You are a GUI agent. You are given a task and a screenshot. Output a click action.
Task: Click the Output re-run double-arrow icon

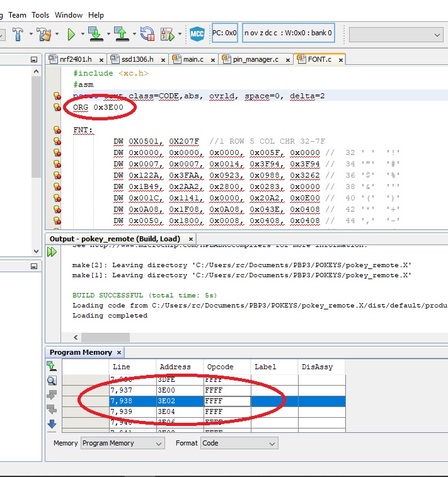tap(52, 252)
